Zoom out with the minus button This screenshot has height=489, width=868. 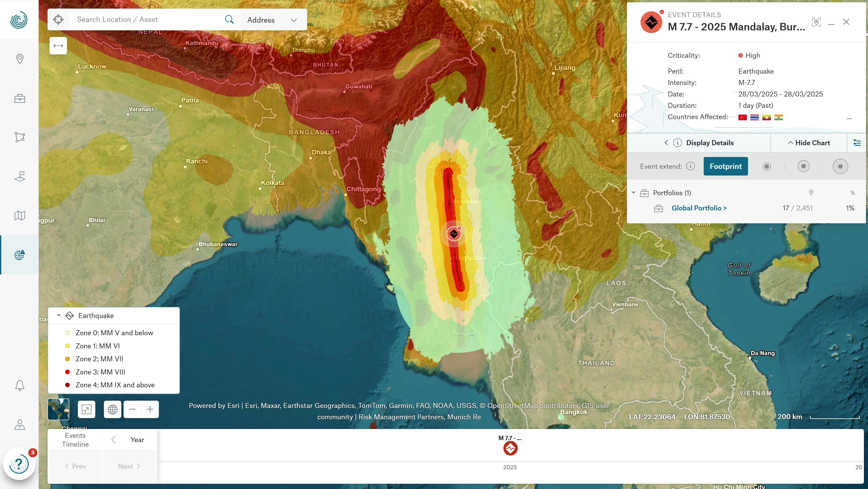pos(132,410)
